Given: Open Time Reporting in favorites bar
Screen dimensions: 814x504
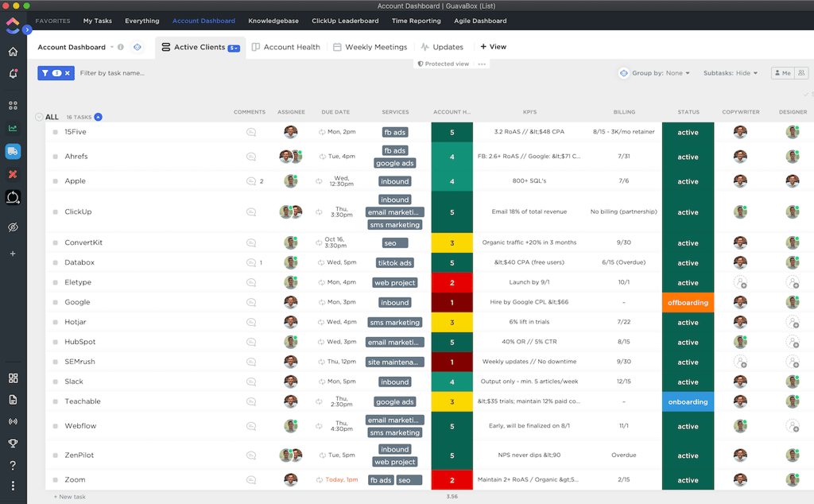Looking at the screenshot, I should click(417, 21).
